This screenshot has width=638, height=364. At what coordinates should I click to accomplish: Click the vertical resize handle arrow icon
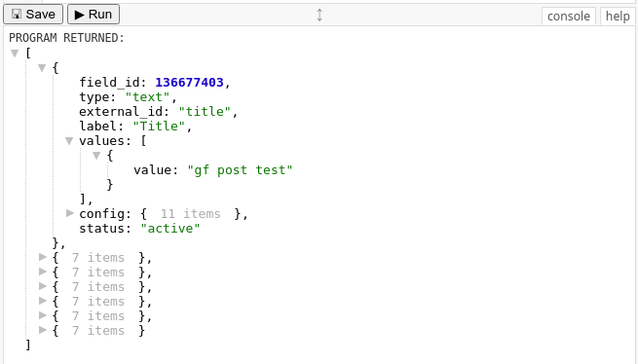click(x=319, y=15)
